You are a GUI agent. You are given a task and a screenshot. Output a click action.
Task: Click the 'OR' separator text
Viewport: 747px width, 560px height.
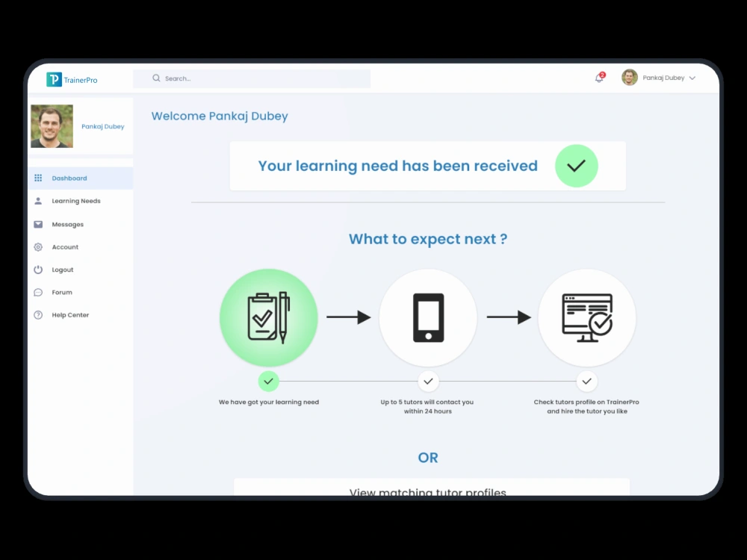coord(428,458)
